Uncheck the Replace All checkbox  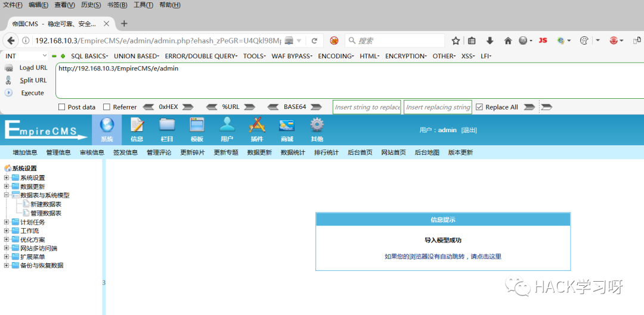479,107
